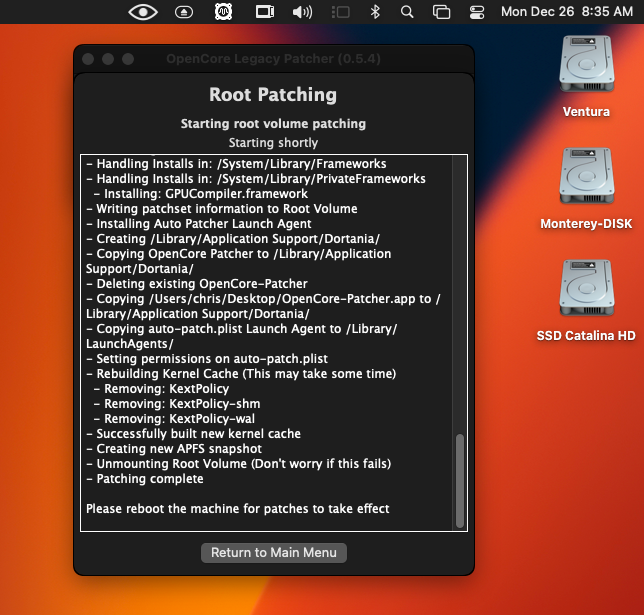Click 'Installing: GPUCompiler.framework' log line

pos(201,194)
